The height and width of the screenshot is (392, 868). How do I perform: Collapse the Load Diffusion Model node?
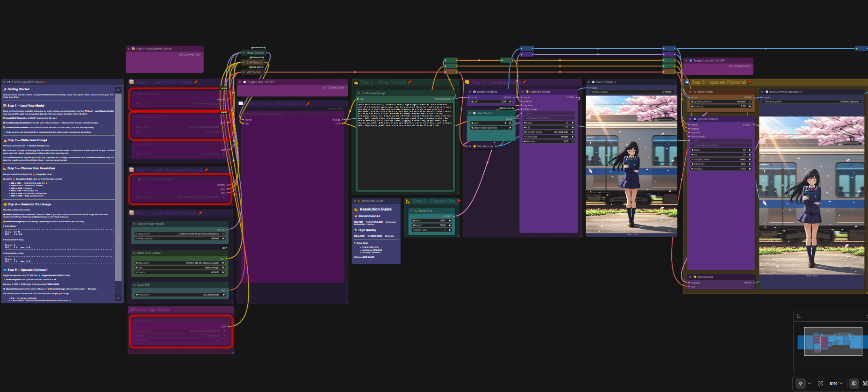(x=133, y=224)
